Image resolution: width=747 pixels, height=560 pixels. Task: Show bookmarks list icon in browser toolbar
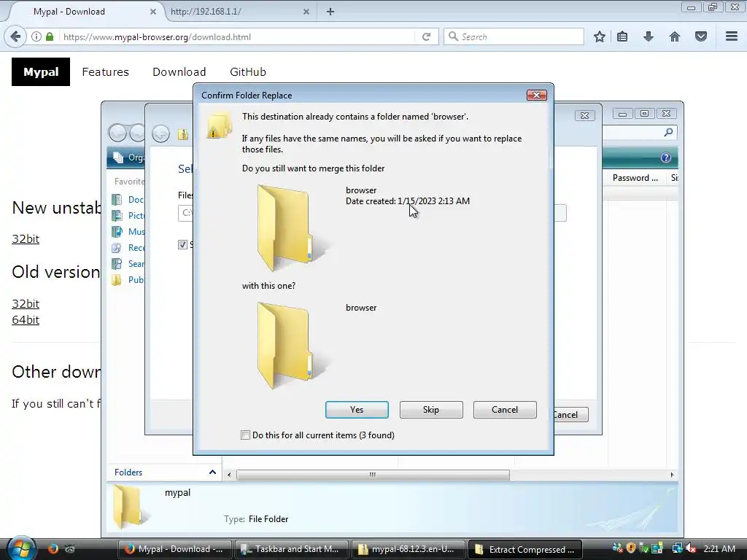coord(622,36)
